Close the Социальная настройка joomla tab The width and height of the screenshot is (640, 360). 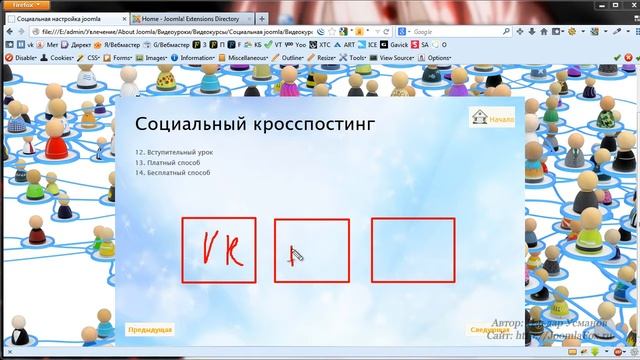124,19
